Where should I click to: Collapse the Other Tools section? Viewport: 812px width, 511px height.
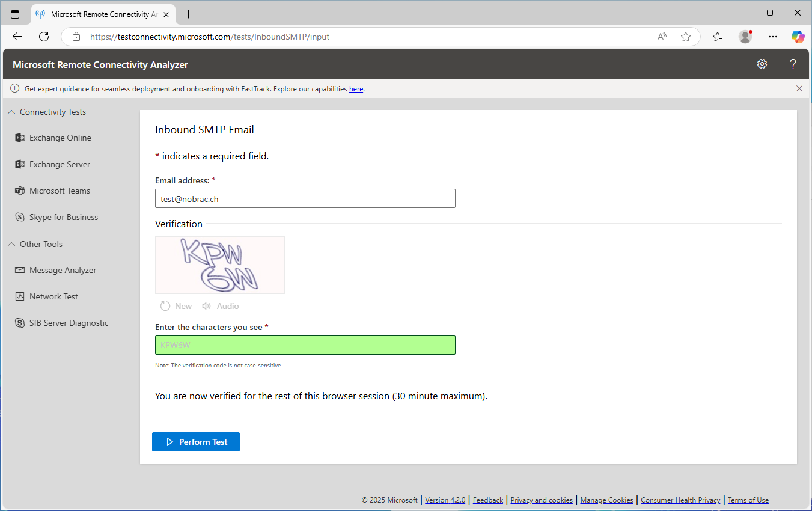click(x=35, y=244)
